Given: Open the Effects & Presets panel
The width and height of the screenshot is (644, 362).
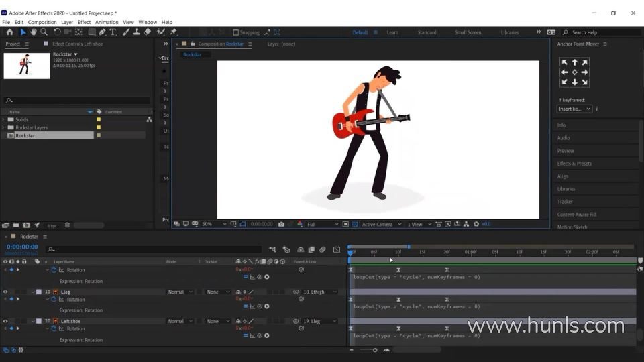Looking at the screenshot, I should (x=574, y=164).
